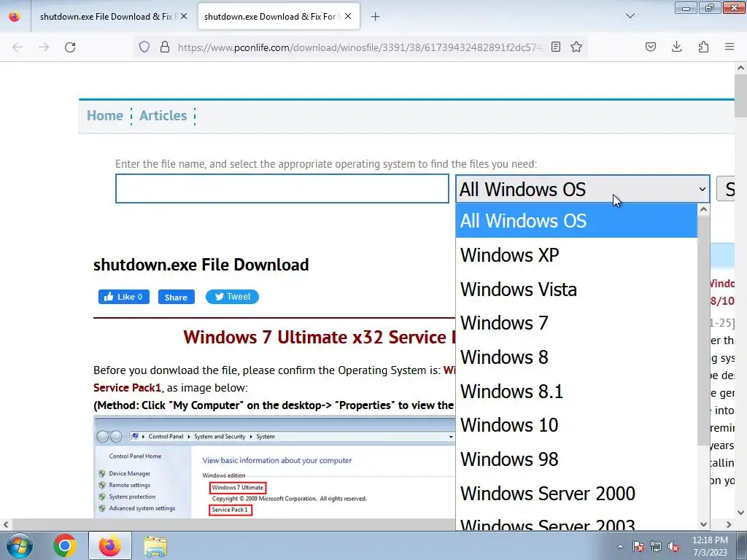Open the Firefox hamburger menu
747x560 pixels.
729,47
